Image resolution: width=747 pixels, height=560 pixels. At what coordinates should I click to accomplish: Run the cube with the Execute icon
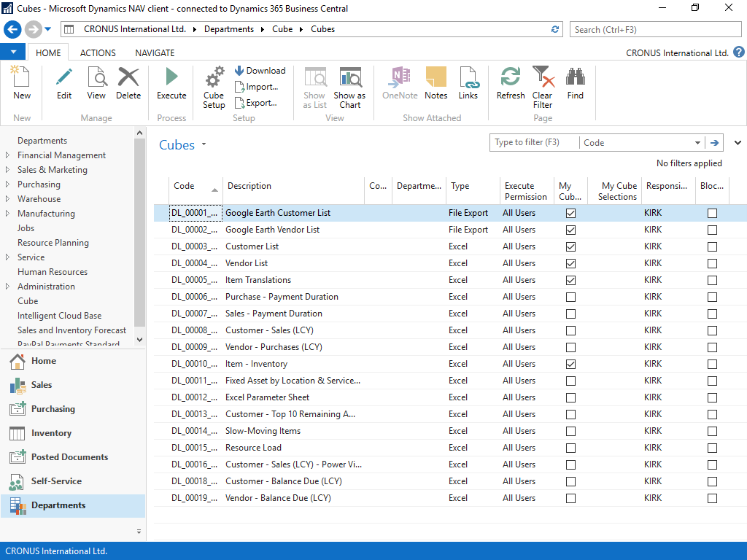[x=171, y=83]
